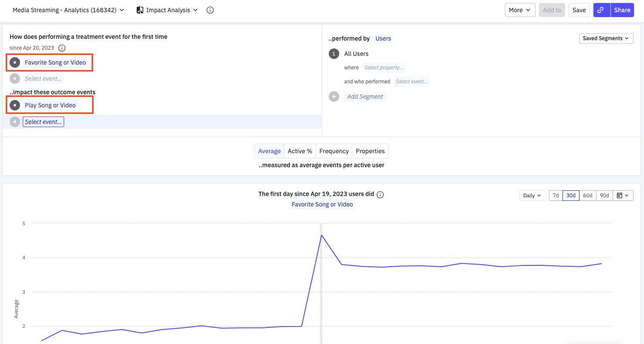Click the Favorite Song or Video treatment event

[55, 62]
